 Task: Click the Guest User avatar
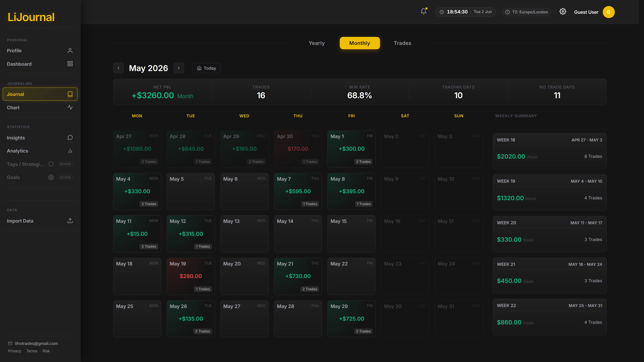coord(608,12)
